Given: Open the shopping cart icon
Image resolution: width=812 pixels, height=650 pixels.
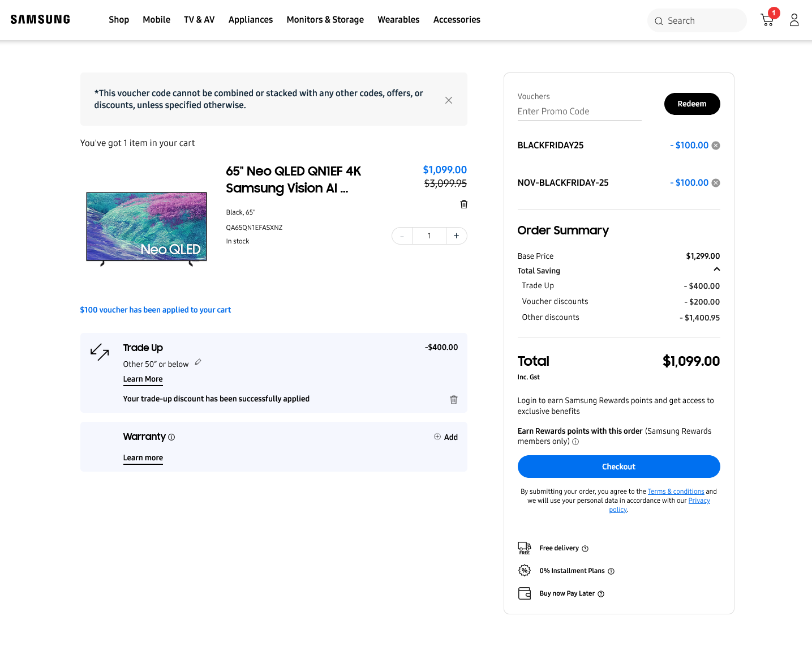Looking at the screenshot, I should tap(767, 20).
